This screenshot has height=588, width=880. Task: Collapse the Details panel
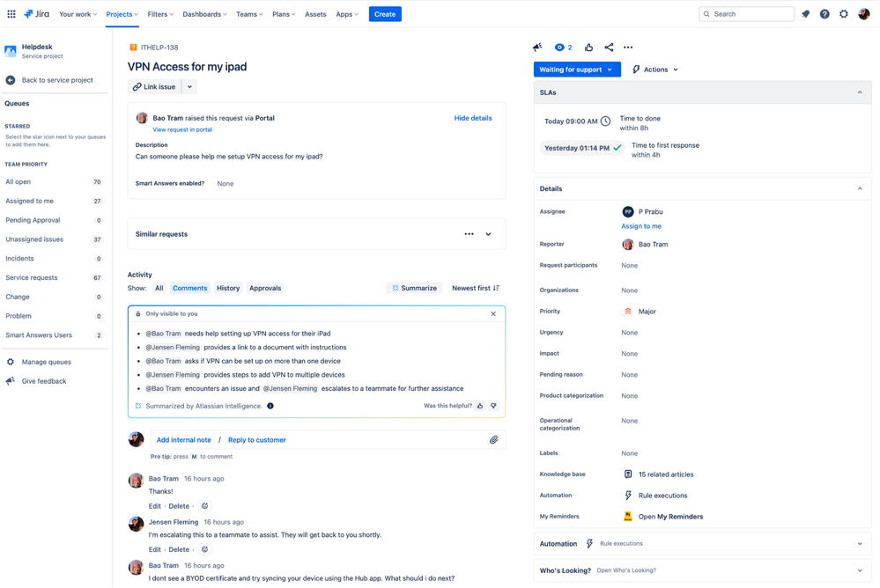click(x=860, y=188)
